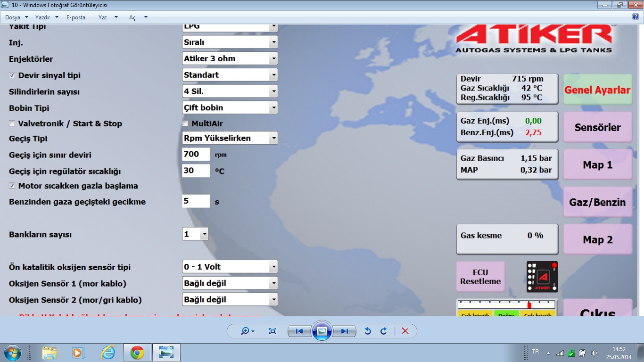This screenshot has height=362, width=644.
Task: Open the Sensörler page
Action: click(597, 127)
